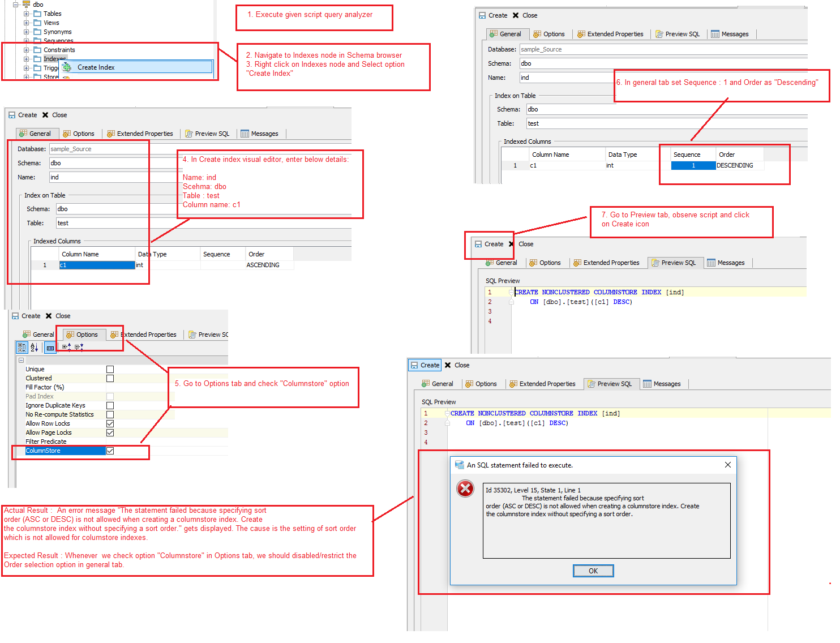Click Create save icon in the ASCENDING panel
Viewport: 840px width, 643px height.
click(x=12, y=115)
